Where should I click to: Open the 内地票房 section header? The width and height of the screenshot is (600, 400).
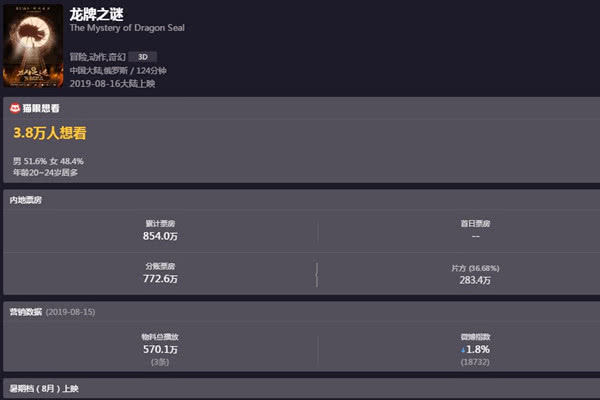pyautogui.click(x=26, y=200)
